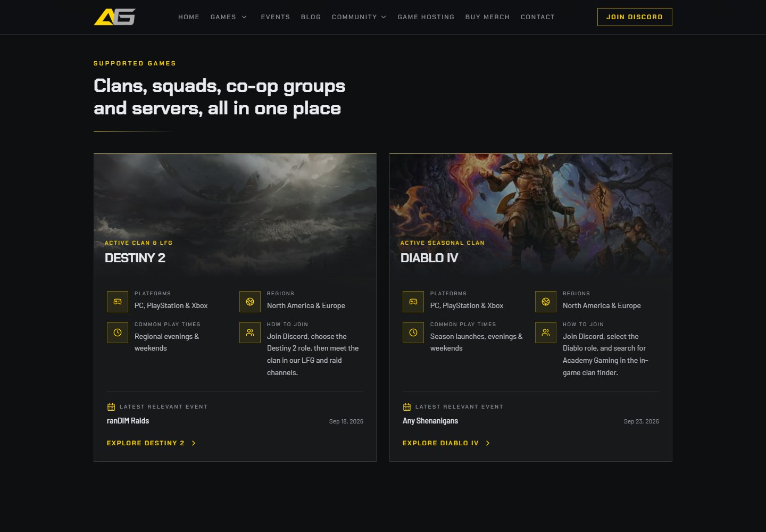Click the globe regions icon in Diablo IV card
Viewport: 766px width, 532px height.
[546, 302]
